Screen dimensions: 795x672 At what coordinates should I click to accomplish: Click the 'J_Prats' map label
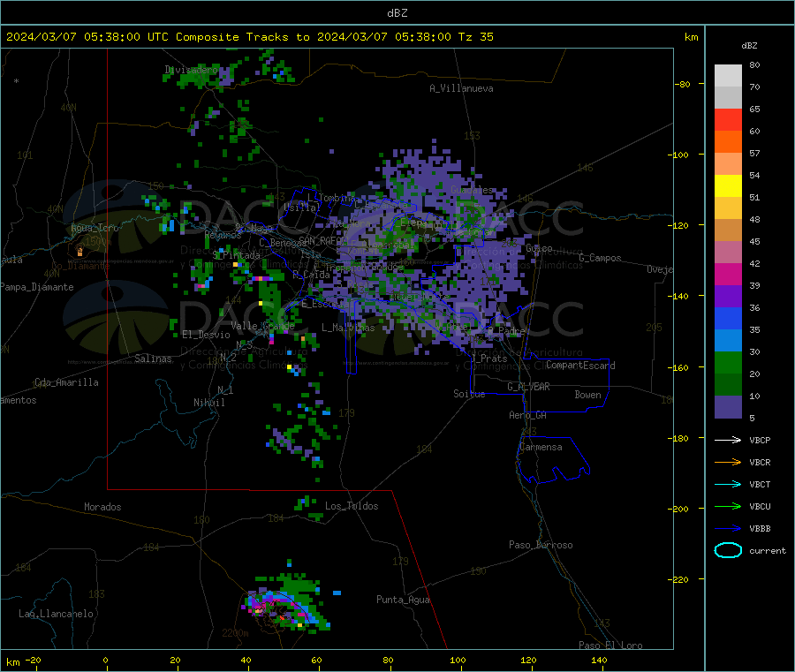488,359
